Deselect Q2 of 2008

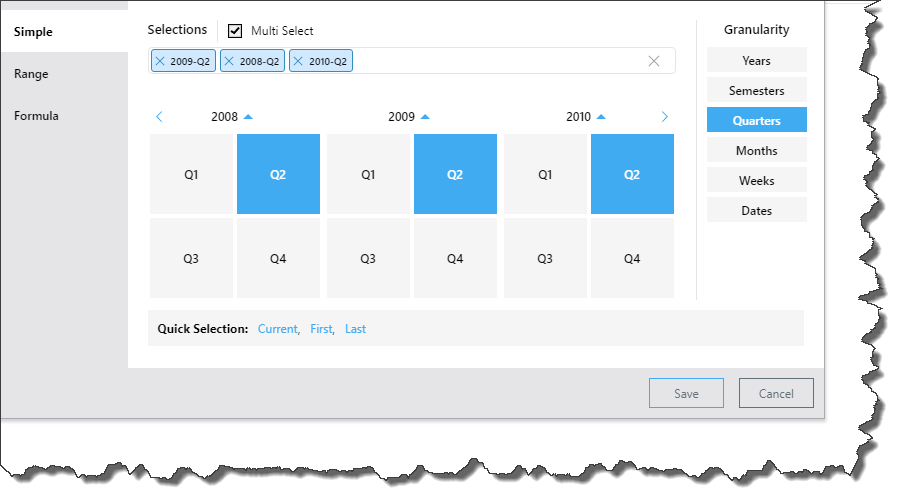click(x=278, y=174)
